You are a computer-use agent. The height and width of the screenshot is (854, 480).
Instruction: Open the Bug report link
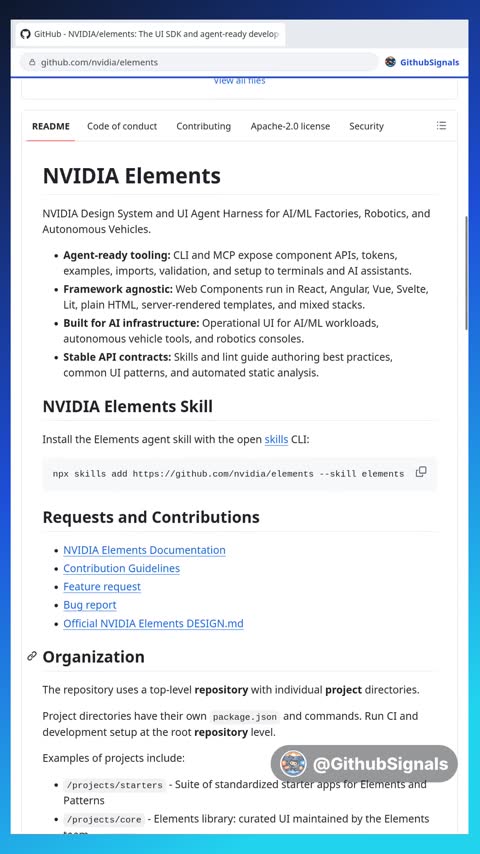click(x=90, y=605)
